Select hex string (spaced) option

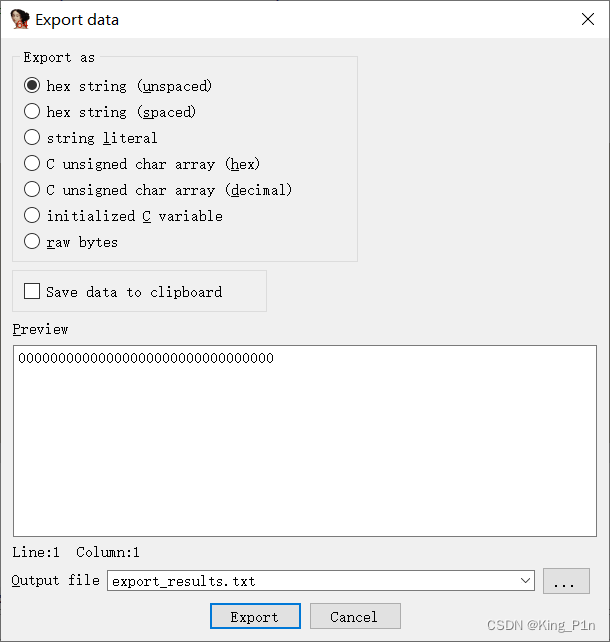(x=32, y=112)
